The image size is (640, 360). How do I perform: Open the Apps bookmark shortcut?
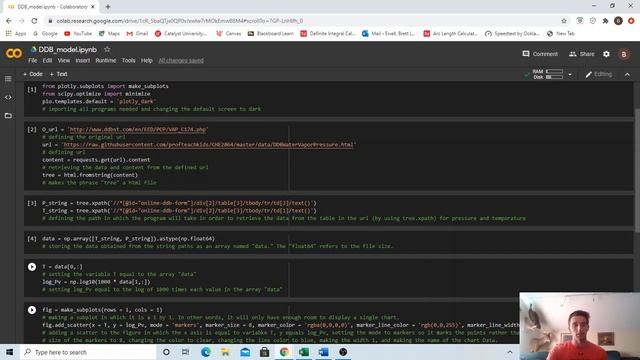pos(16,33)
